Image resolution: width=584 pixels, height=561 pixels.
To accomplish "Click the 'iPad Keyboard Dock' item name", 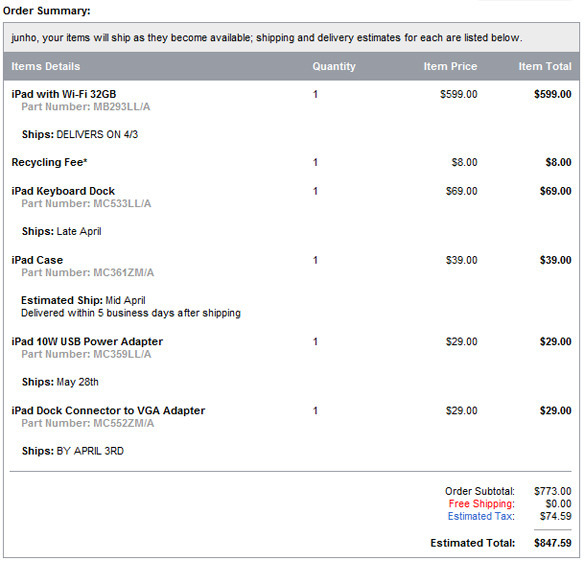I will 63,191.
